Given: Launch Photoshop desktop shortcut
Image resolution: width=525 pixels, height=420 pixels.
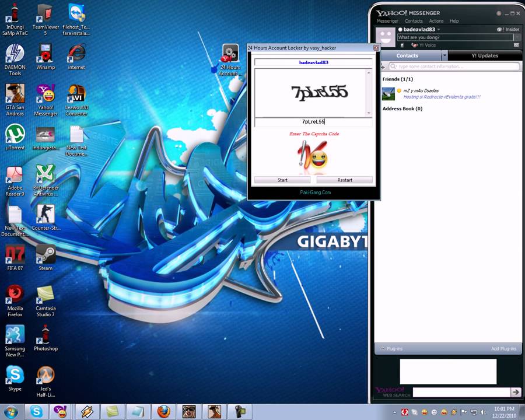Looking at the screenshot, I should [x=45, y=338].
